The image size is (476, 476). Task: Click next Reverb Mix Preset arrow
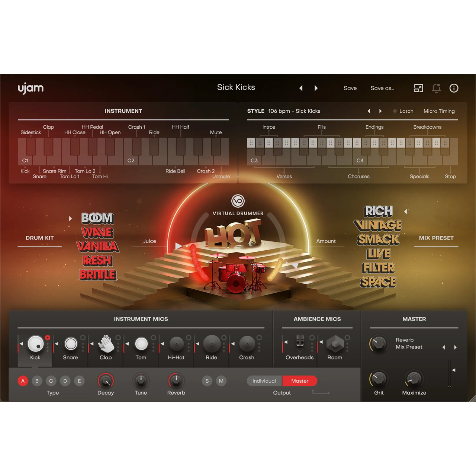pyautogui.click(x=455, y=347)
